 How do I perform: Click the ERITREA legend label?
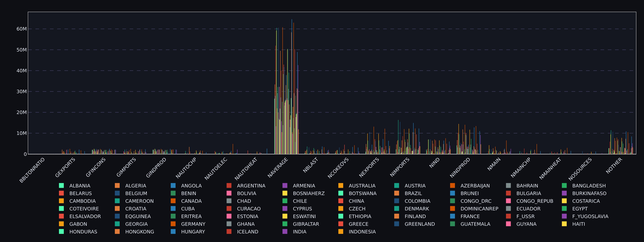(x=191, y=216)
